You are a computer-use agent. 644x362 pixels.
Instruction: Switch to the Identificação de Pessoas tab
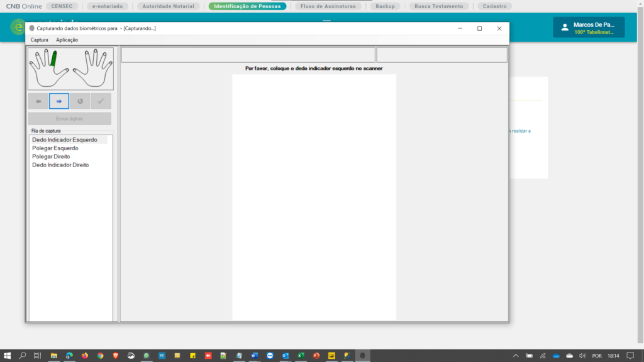point(247,6)
